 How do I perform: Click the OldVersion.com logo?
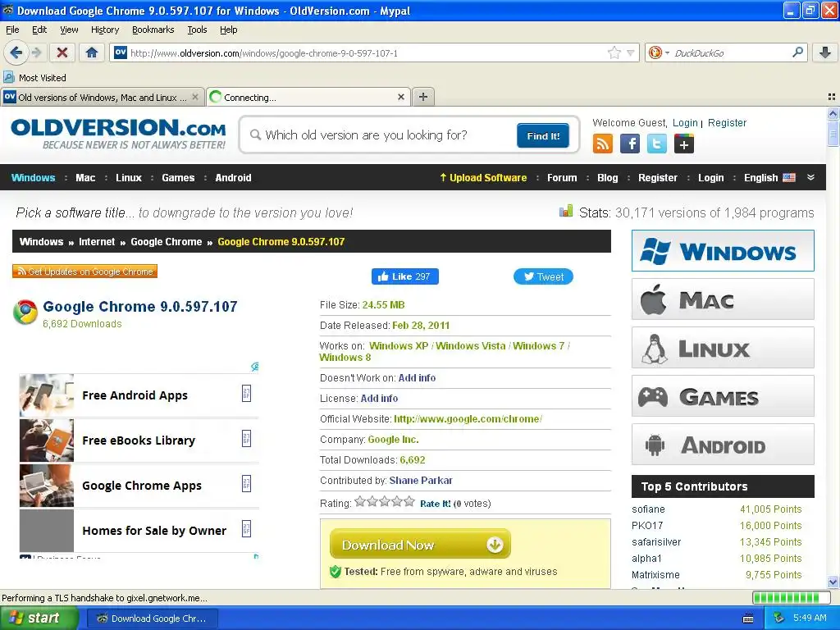coord(118,134)
